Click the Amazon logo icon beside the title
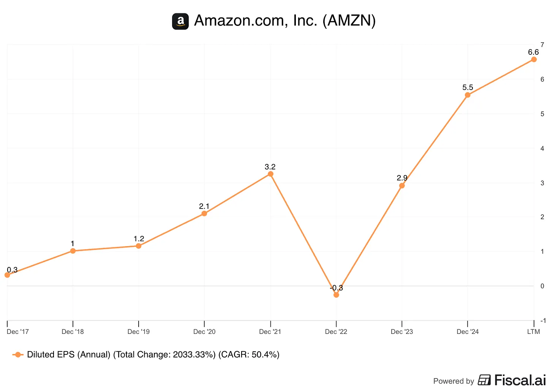 (x=180, y=21)
